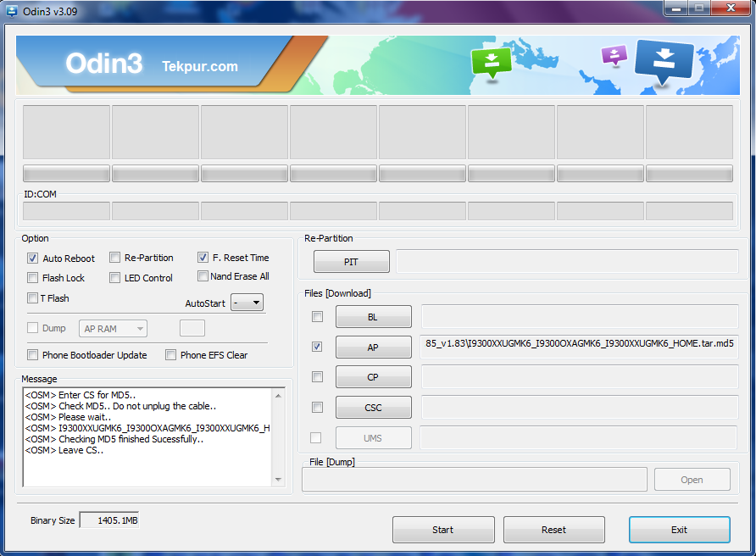Click the BL file button
The width and height of the screenshot is (756, 556).
pos(374,317)
